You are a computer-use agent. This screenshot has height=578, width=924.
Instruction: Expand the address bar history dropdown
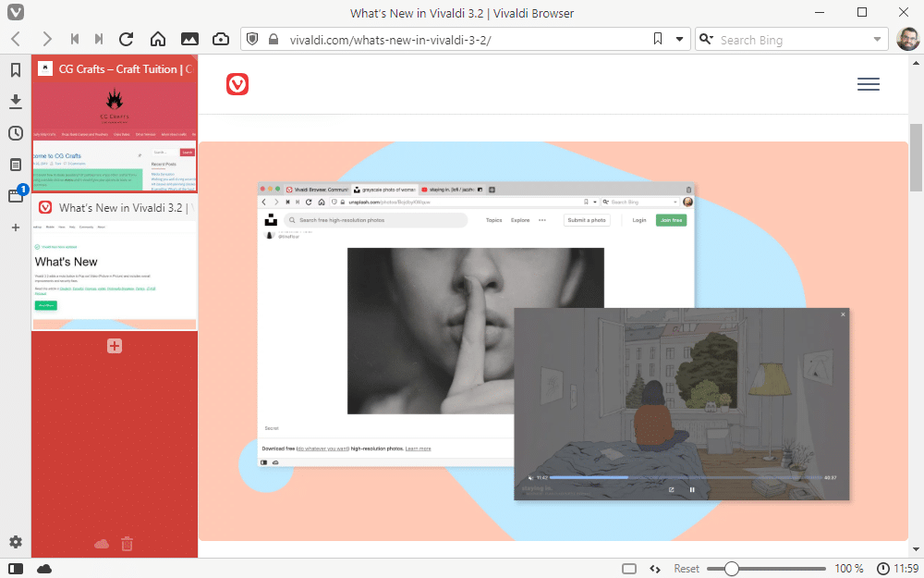(681, 39)
